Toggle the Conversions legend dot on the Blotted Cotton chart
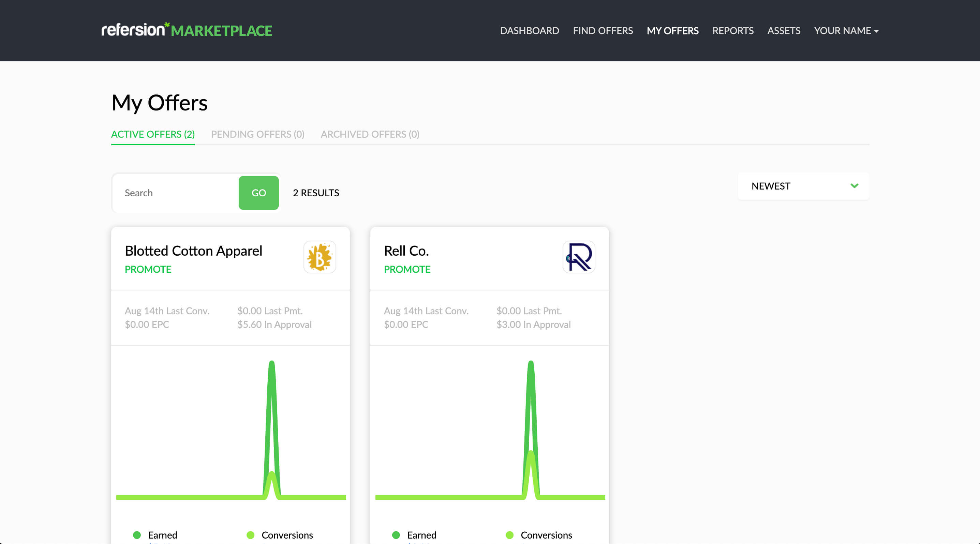This screenshot has height=544, width=980. 250,535
